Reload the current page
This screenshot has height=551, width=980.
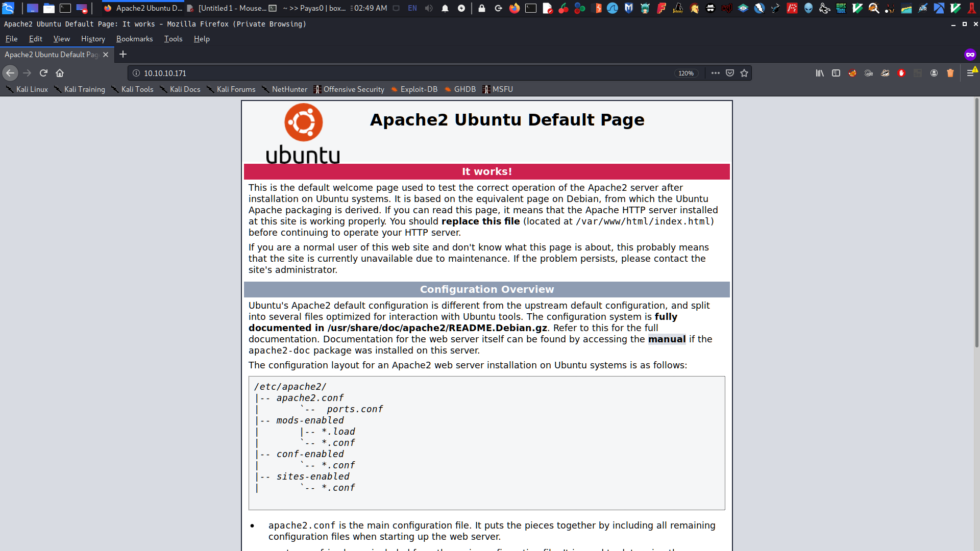click(43, 73)
